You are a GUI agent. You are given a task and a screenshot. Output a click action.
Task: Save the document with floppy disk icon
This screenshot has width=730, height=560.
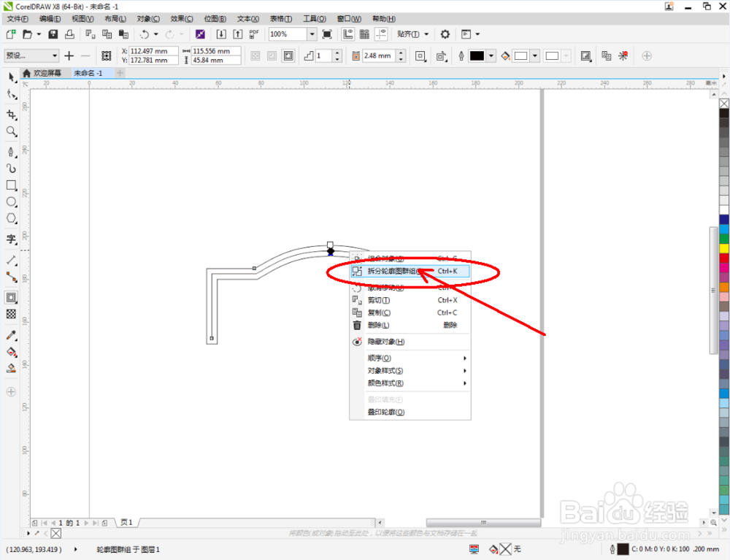pos(53,34)
